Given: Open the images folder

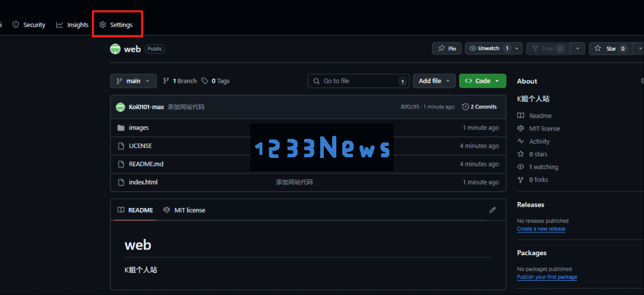Looking at the screenshot, I should click(139, 128).
